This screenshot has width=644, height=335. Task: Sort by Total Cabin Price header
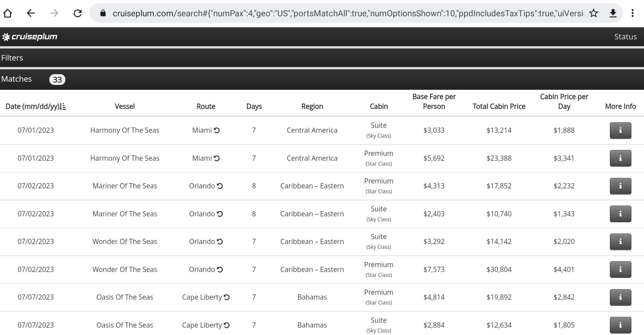tap(499, 106)
